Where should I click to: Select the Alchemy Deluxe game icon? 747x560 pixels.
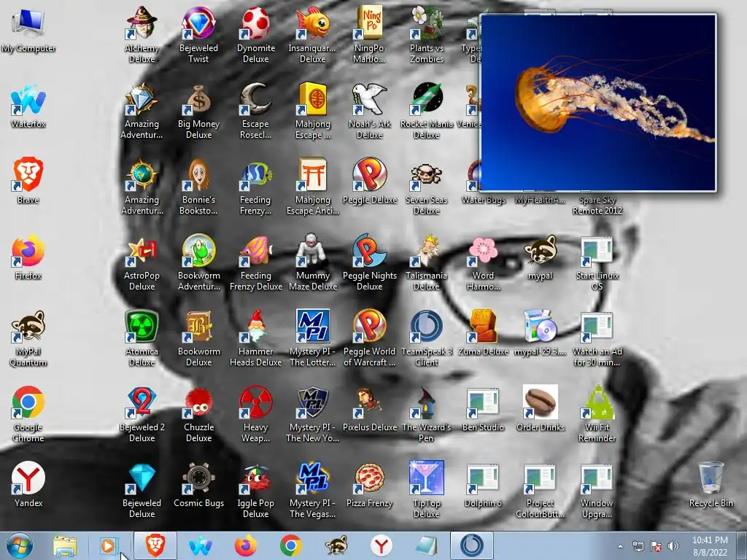coord(142,35)
